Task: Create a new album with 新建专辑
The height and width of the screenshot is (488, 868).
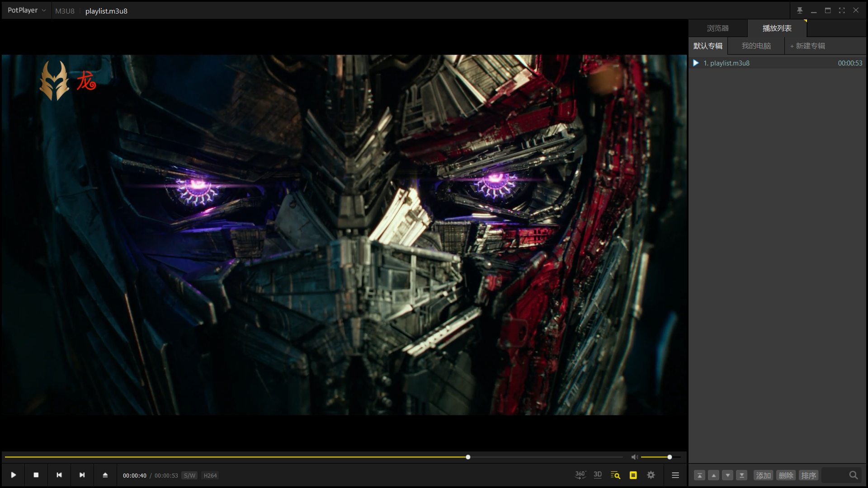Action: coord(807,46)
